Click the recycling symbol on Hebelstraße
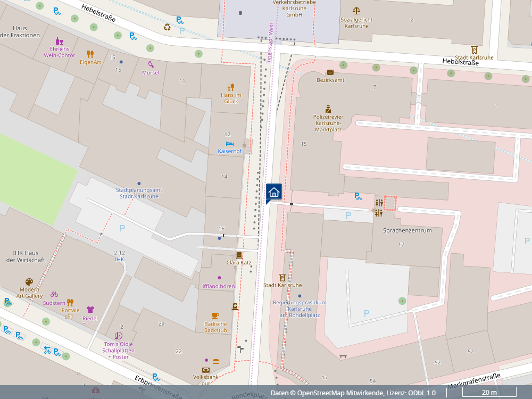 click(167, 27)
